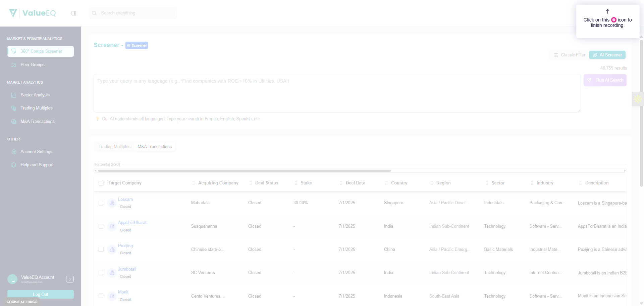Click the horizontal scroll bar thumb

pyautogui.click(x=245, y=171)
